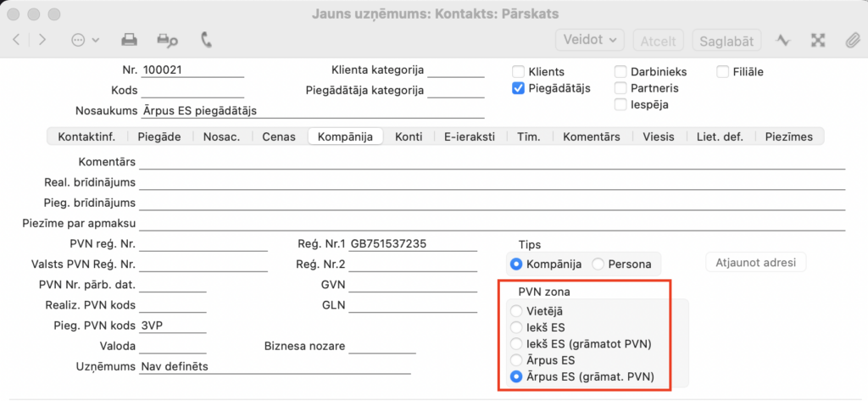
Task: Go to the previous record arrow
Action: [17, 40]
